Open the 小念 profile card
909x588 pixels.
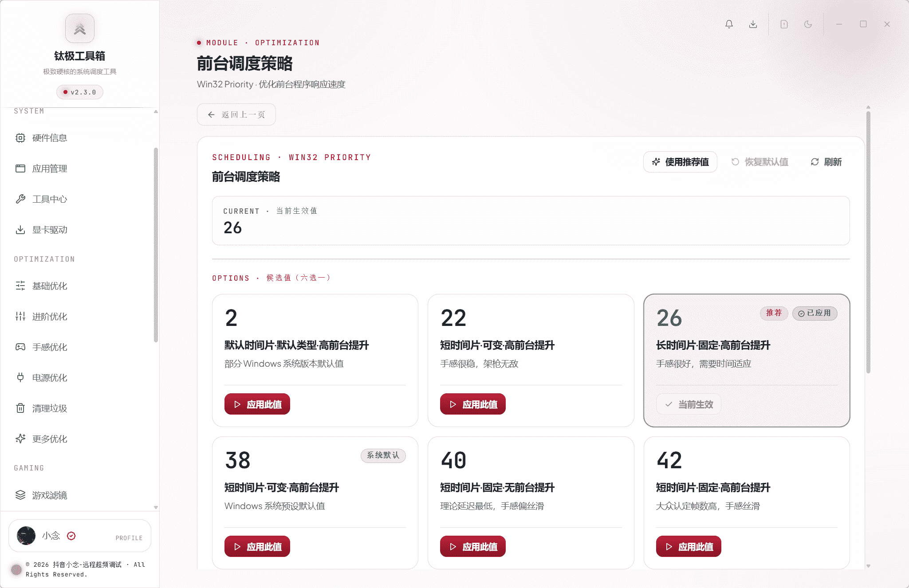pyautogui.click(x=80, y=536)
